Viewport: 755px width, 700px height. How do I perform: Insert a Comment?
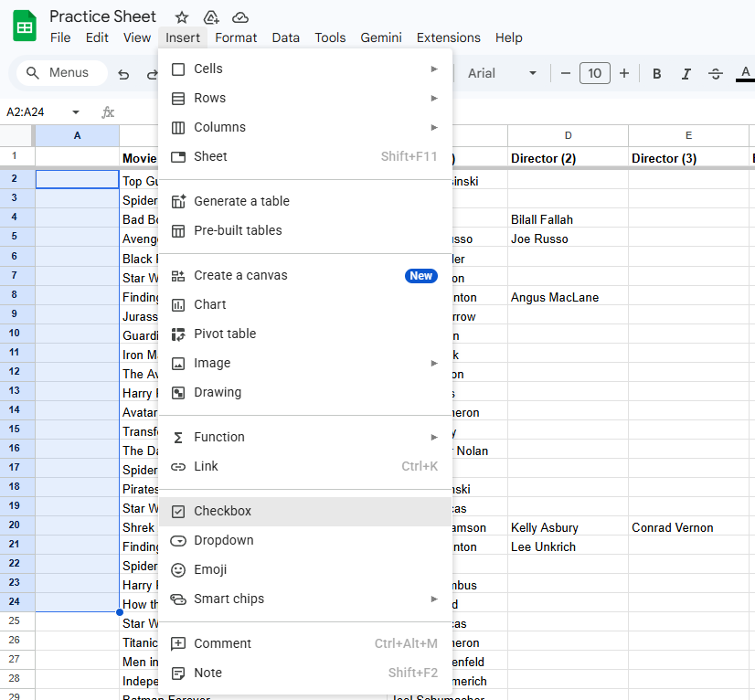(x=304, y=643)
